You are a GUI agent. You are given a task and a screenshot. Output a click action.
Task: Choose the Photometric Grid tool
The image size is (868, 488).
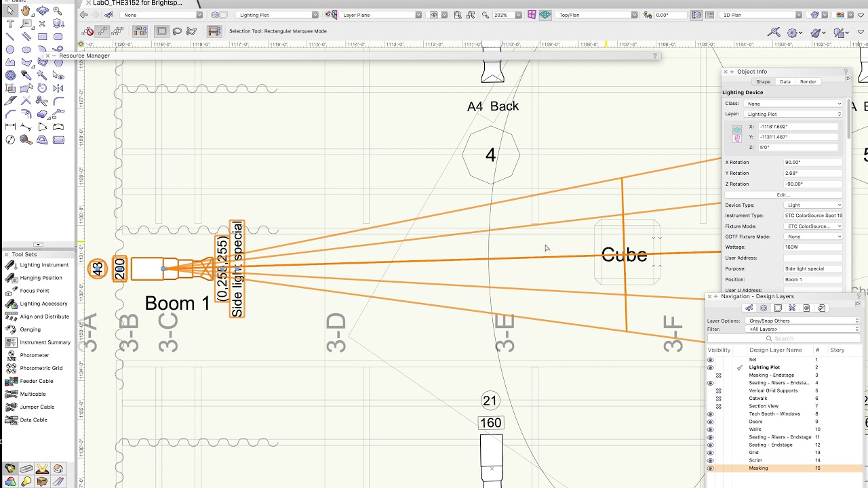click(37, 368)
